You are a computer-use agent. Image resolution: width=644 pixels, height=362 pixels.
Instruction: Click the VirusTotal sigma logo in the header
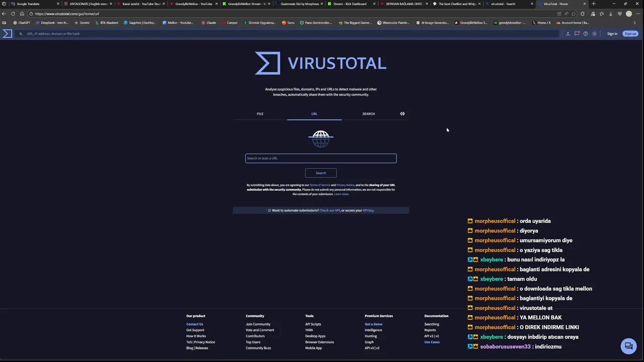7,34
